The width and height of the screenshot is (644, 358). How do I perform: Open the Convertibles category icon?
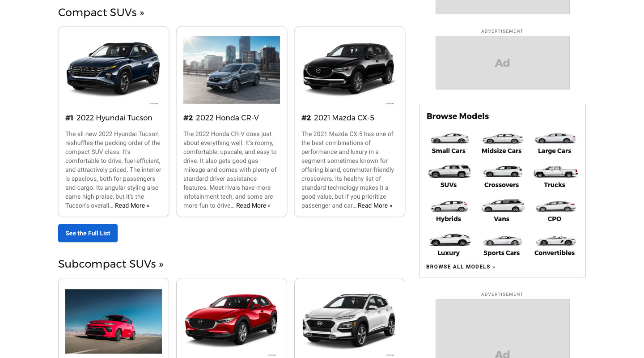(x=555, y=239)
